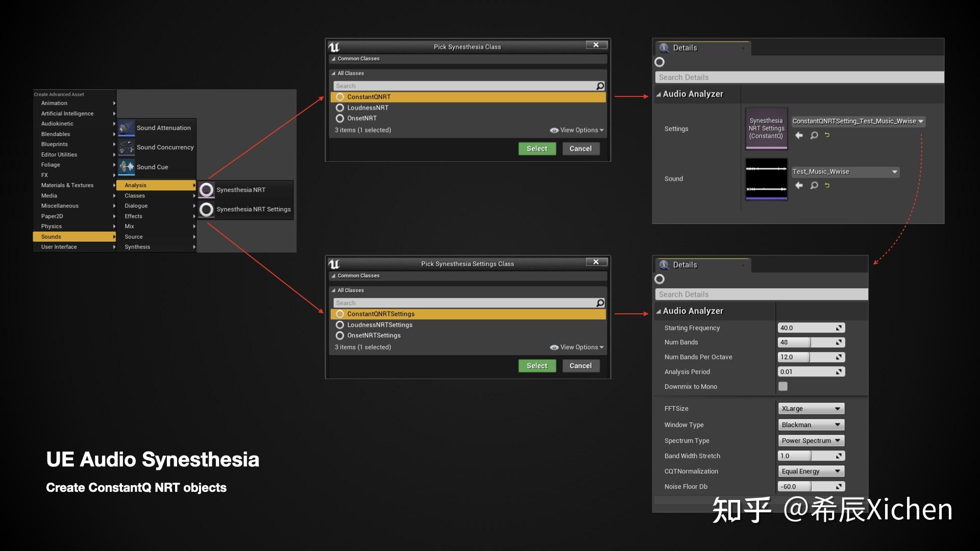Click reset-to-default arrow next to Sound asset

pos(827,185)
